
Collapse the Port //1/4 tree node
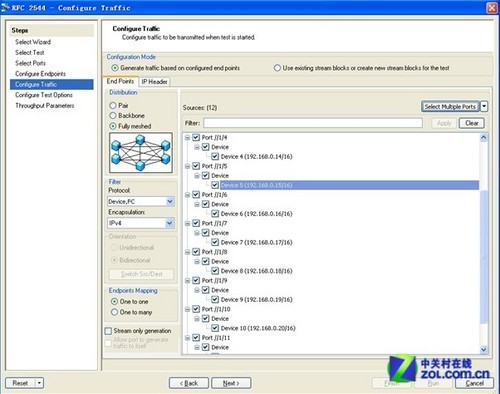187,137
